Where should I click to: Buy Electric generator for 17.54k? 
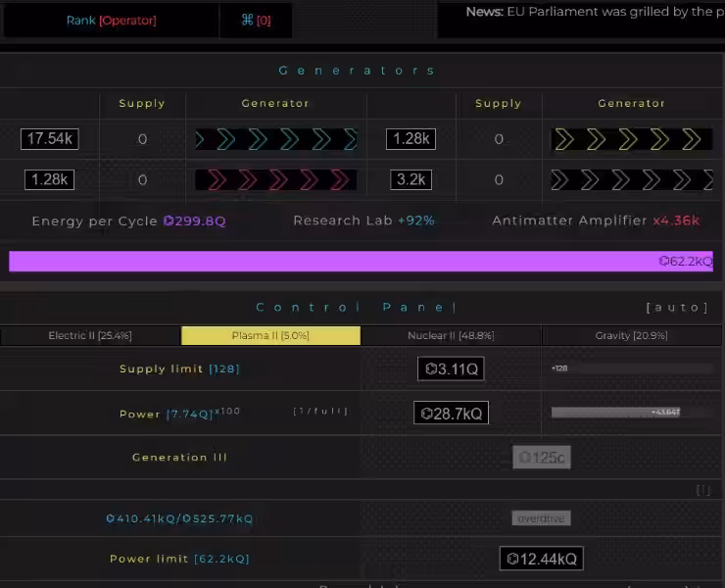[x=49, y=139]
